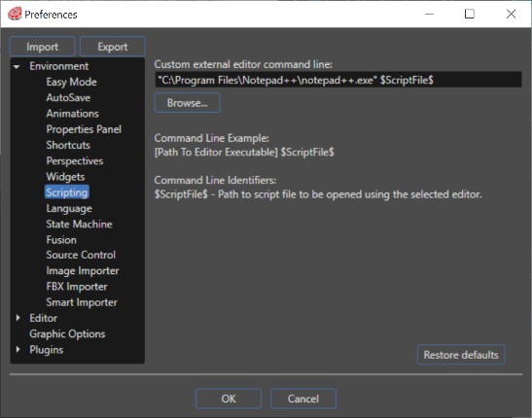The width and height of the screenshot is (532, 418).
Task: Open Graphic Options preferences
Action: [67, 334]
